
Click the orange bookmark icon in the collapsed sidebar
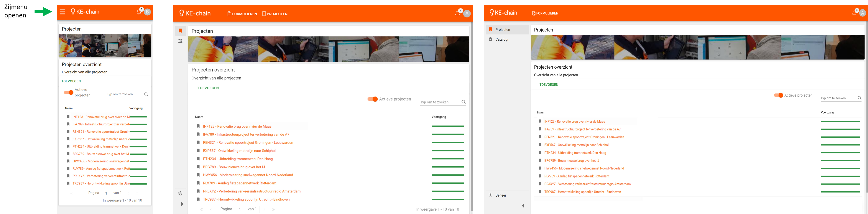180,31
